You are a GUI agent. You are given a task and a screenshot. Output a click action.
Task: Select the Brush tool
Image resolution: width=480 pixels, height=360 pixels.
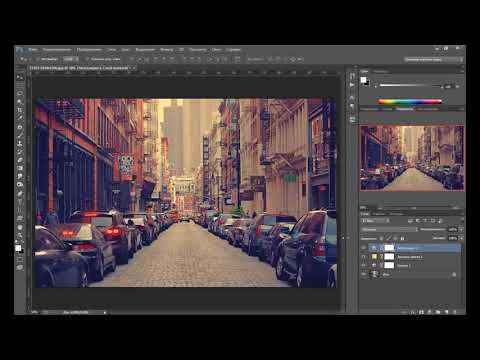pos(20,135)
